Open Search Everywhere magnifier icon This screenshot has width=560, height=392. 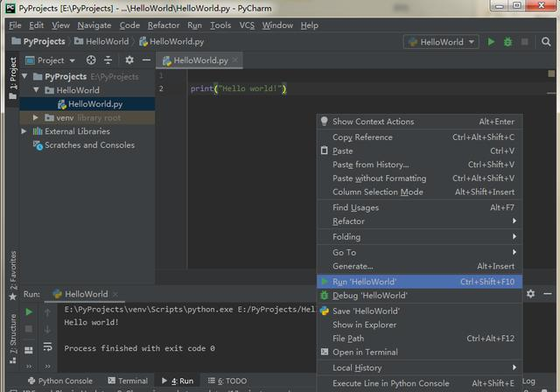(x=546, y=42)
